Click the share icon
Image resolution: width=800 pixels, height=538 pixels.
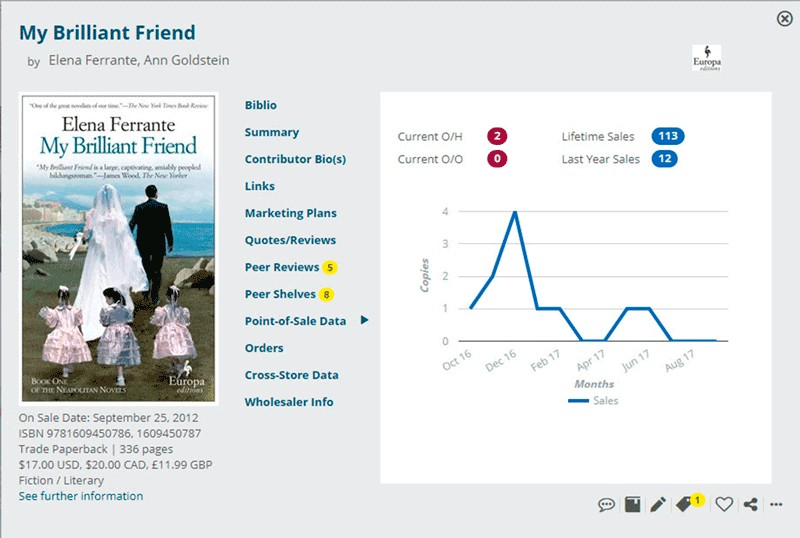pyautogui.click(x=751, y=505)
